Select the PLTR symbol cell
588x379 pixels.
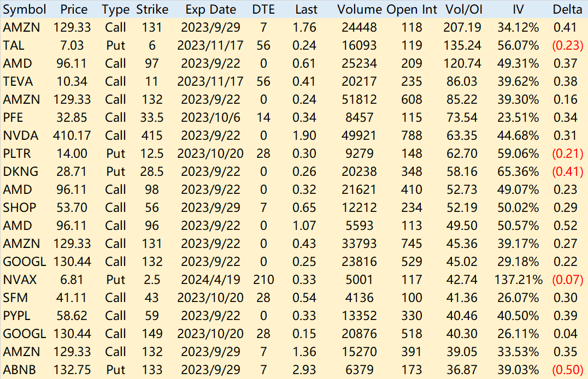click(x=17, y=153)
